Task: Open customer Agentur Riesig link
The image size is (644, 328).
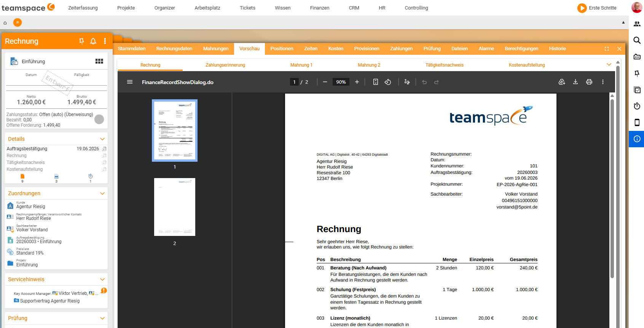Action: (30, 207)
